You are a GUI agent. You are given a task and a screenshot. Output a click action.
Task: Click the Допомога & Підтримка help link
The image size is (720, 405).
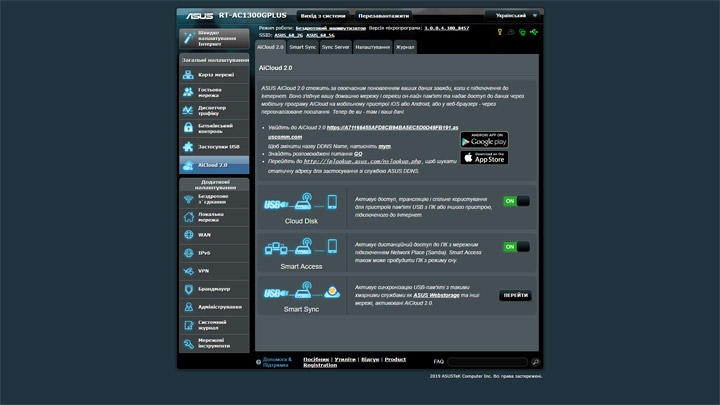point(277,362)
